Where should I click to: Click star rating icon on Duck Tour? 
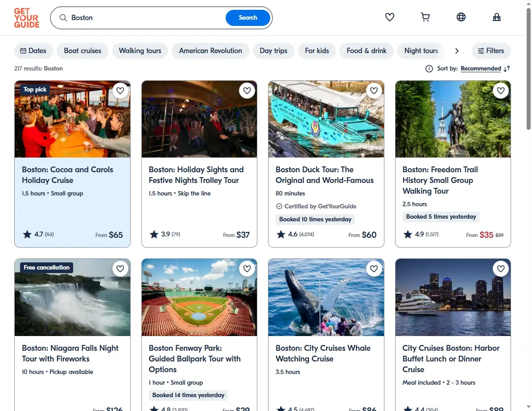click(280, 234)
